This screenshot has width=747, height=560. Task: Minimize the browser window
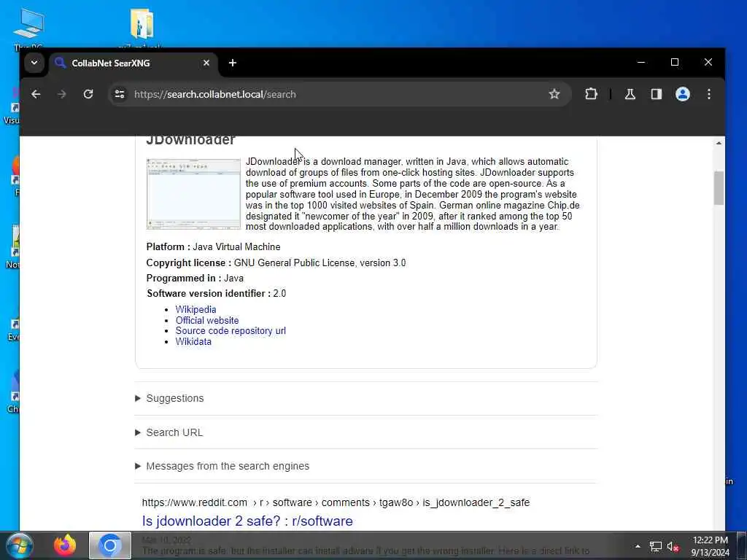click(641, 63)
